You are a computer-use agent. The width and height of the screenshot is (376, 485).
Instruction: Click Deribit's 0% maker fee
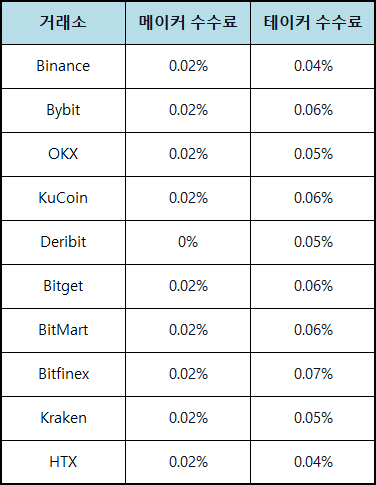pyautogui.click(x=188, y=242)
